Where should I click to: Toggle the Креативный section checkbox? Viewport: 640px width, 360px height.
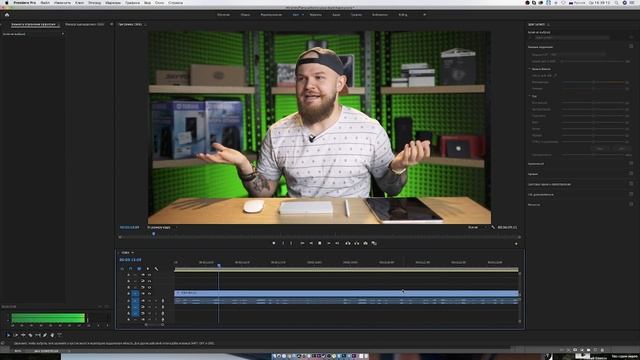631,163
